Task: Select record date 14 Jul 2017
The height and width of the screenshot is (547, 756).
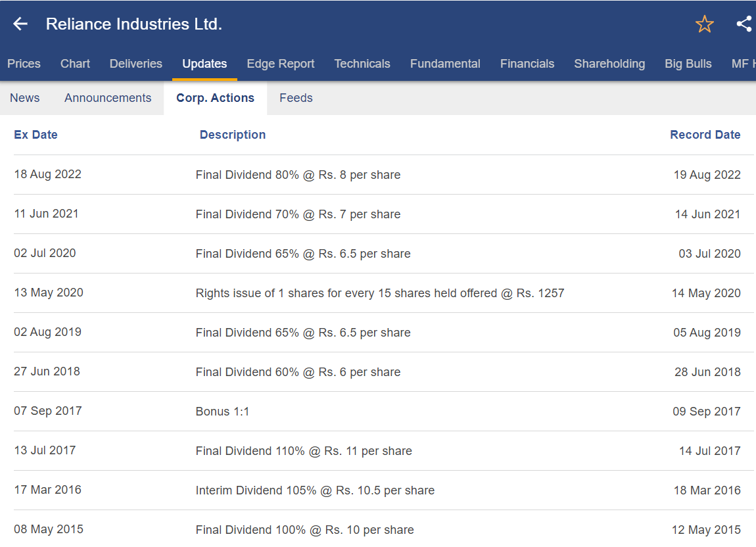Action: (x=710, y=451)
